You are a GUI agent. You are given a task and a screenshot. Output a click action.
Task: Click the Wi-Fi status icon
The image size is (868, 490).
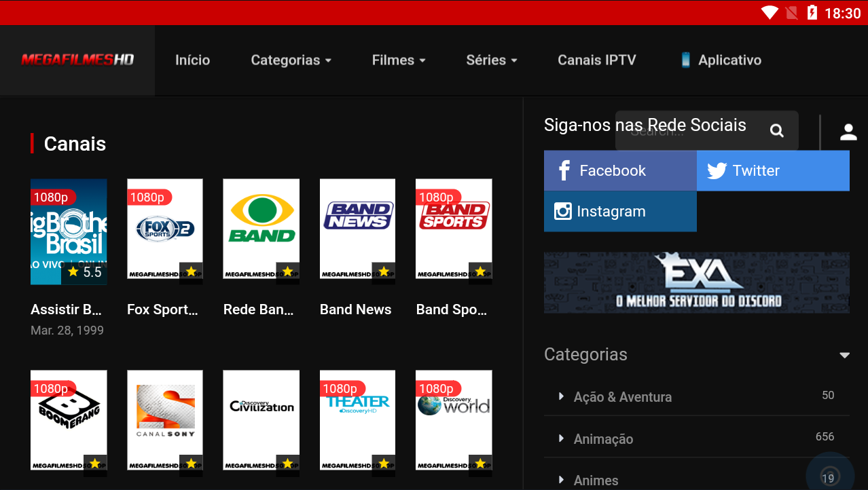pos(770,12)
